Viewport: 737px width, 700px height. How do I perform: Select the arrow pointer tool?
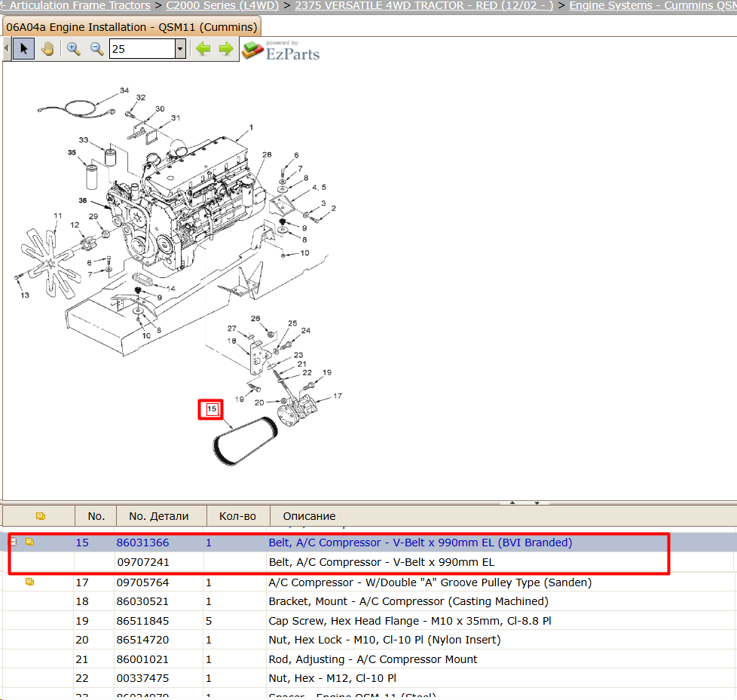click(23, 49)
